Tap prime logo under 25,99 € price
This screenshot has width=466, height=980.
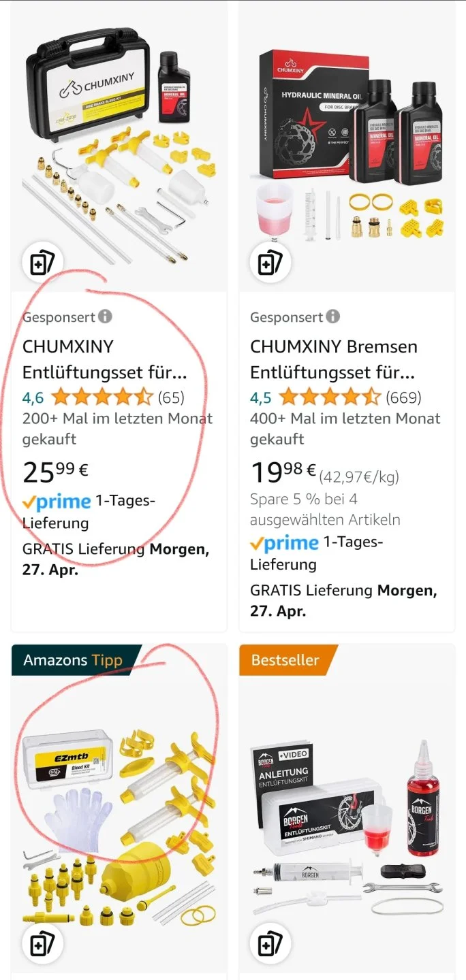click(57, 502)
